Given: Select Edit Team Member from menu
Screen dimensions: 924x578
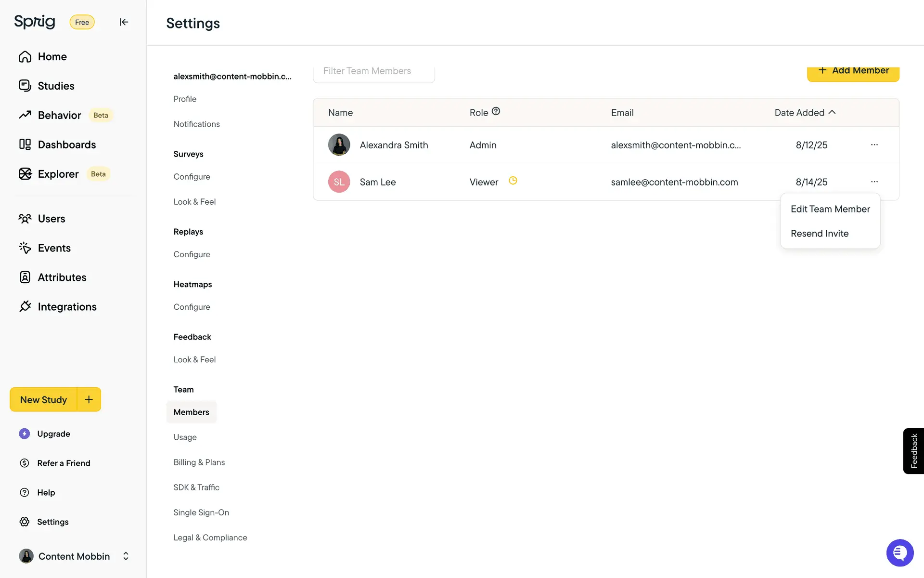Looking at the screenshot, I should coord(830,209).
